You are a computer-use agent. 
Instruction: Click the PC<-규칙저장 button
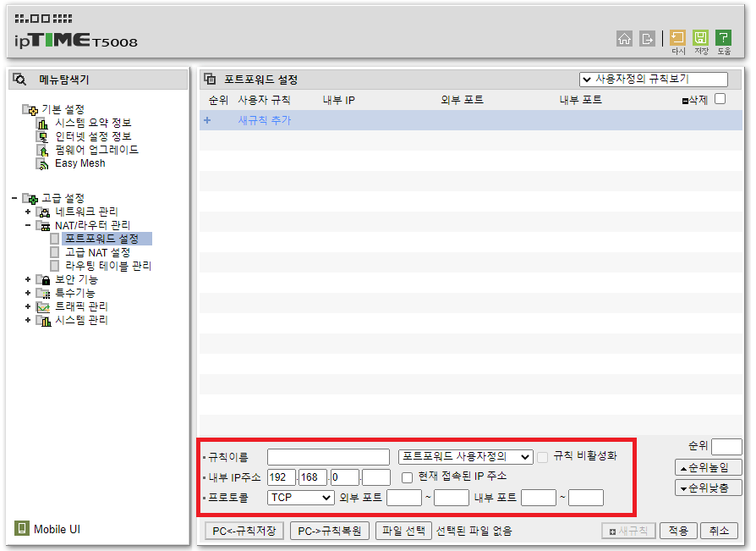(244, 531)
